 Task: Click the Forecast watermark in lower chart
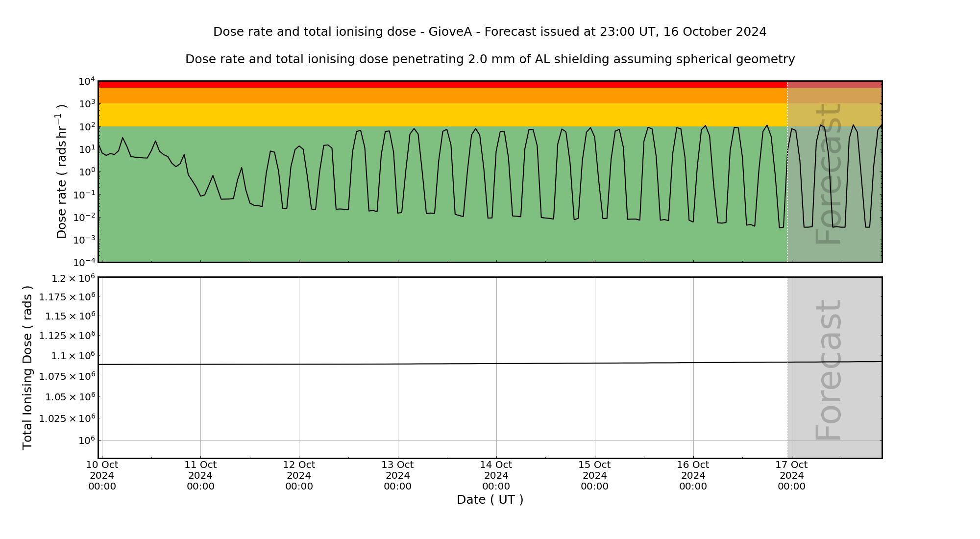(828, 370)
